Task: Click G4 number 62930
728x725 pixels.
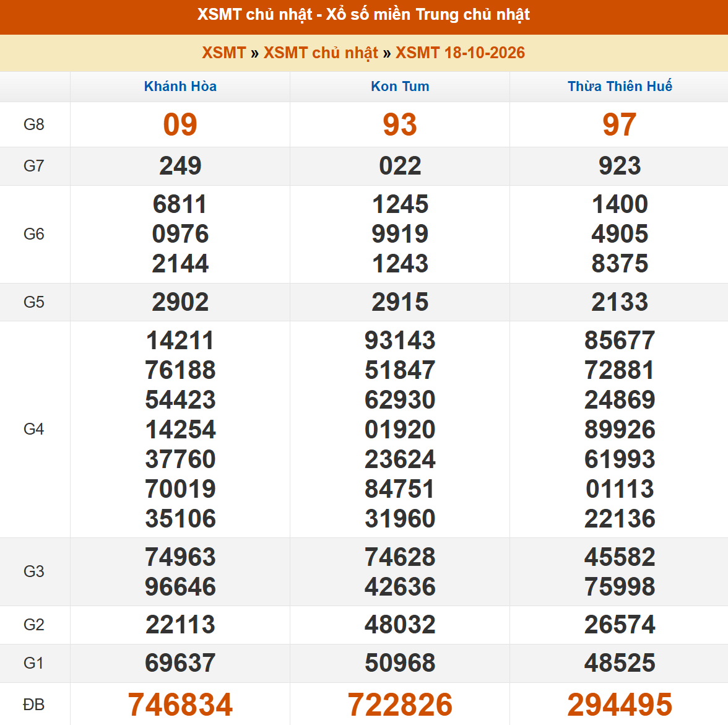Action: pos(400,400)
